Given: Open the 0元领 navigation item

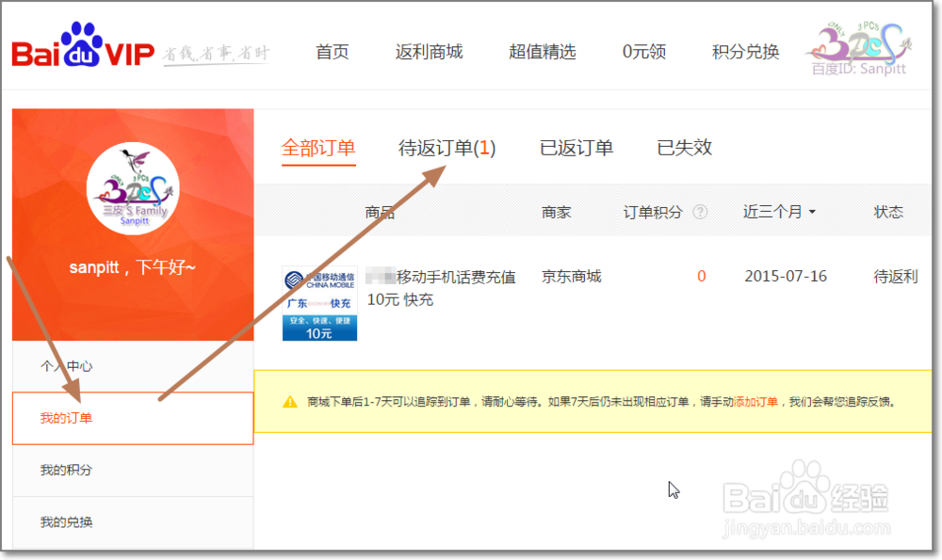Looking at the screenshot, I should [644, 52].
